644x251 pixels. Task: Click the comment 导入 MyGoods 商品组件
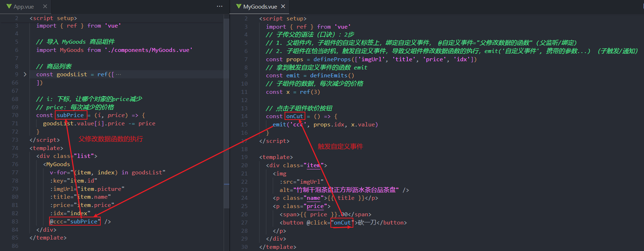pyautogui.click(x=75, y=42)
